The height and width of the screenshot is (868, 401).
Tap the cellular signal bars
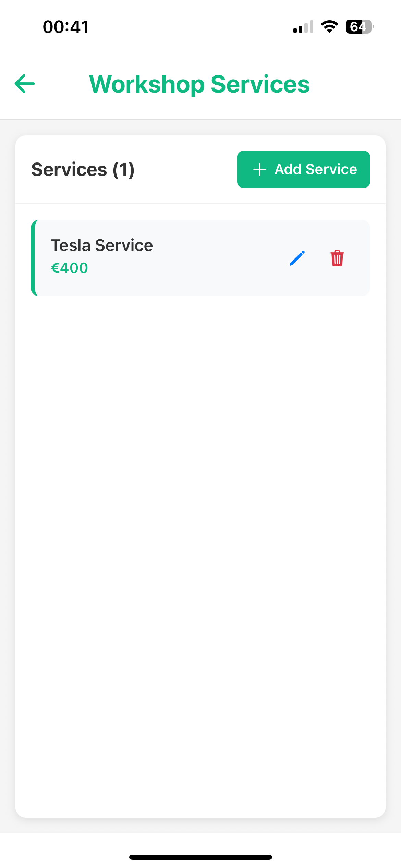click(x=303, y=27)
